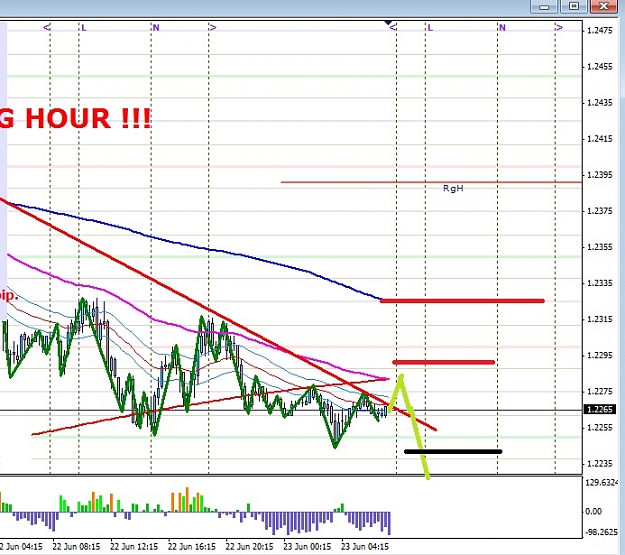Click the indicator value 129.6324
Viewport: 625px width, 555px height.
pos(601,483)
